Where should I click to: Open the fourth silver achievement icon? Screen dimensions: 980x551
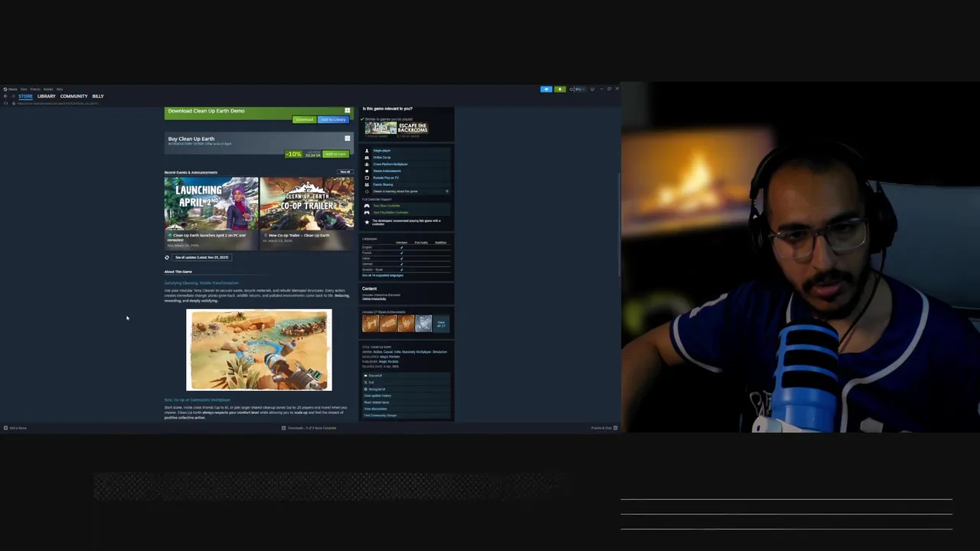(x=423, y=323)
